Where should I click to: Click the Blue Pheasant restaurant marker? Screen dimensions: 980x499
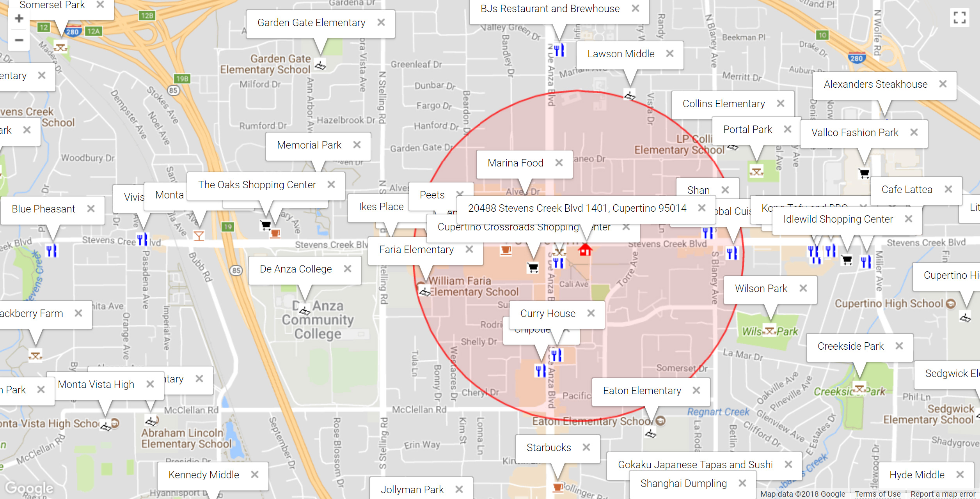[51, 251]
